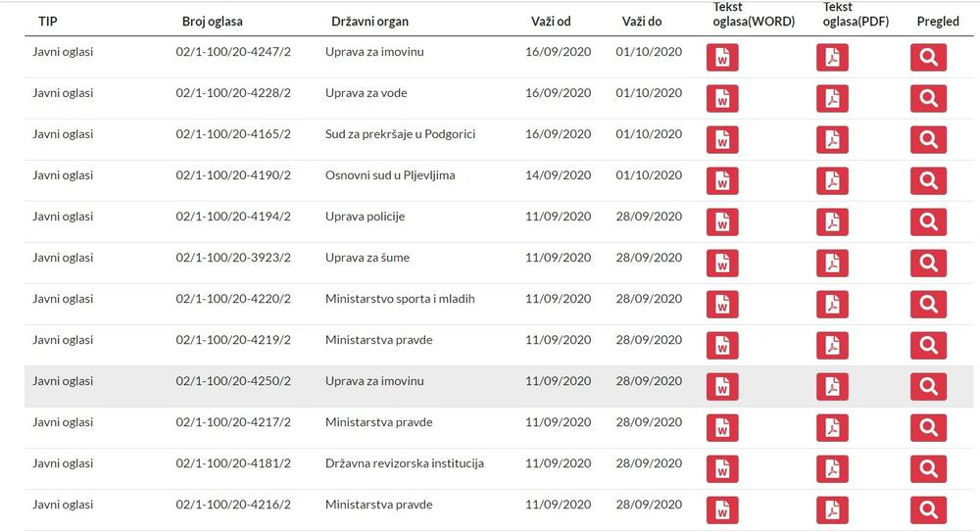Click magnifier icon for Uprava za šume
Viewport: 980px width, 532px height.
[x=928, y=264]
